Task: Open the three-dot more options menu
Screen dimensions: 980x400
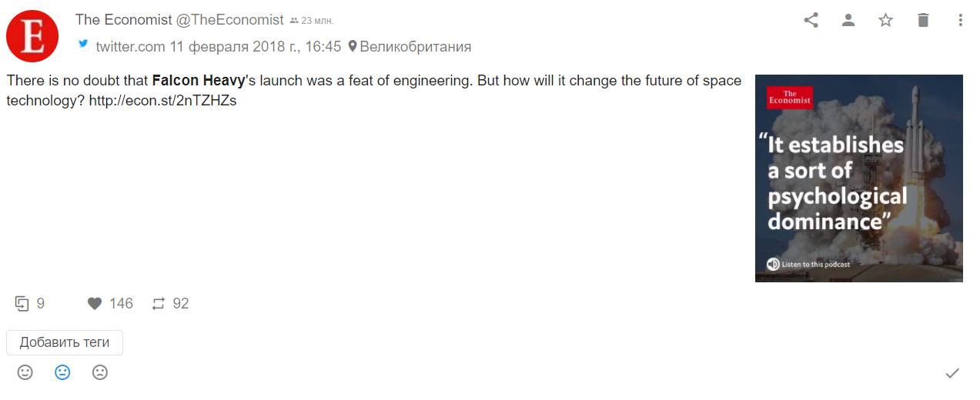Action: pyautogui.click(x=961, y=21)
